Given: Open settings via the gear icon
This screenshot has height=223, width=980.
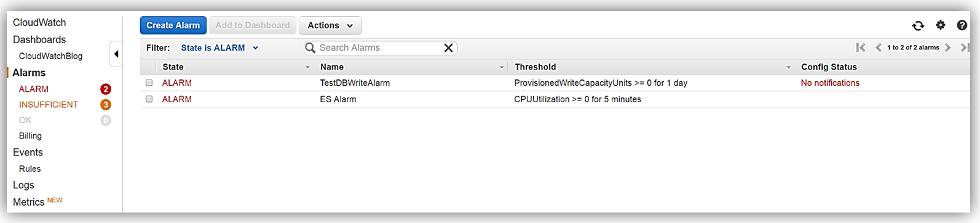Looking at the screenshot, I should coord(941,25).
